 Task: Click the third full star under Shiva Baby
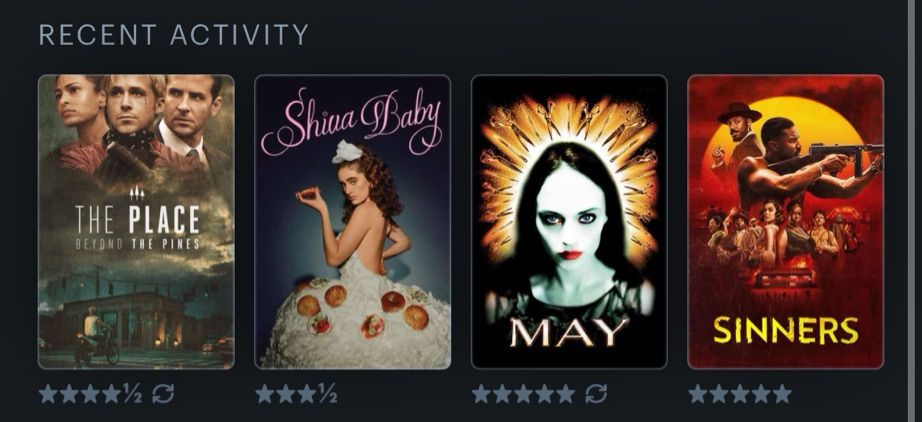(x=307, y=394)
